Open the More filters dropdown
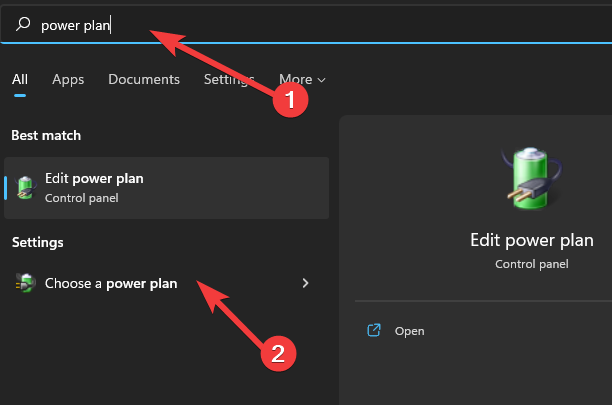 pos(302,80)
